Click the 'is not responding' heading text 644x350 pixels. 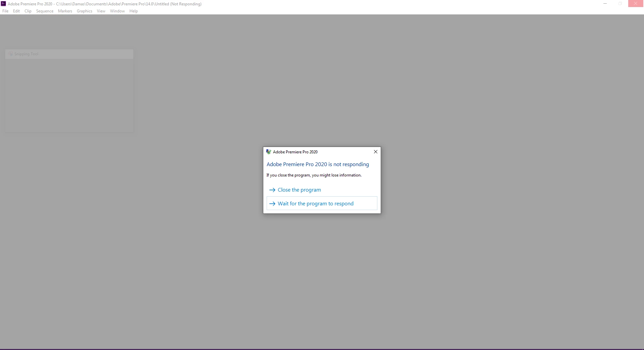[318, 164]
